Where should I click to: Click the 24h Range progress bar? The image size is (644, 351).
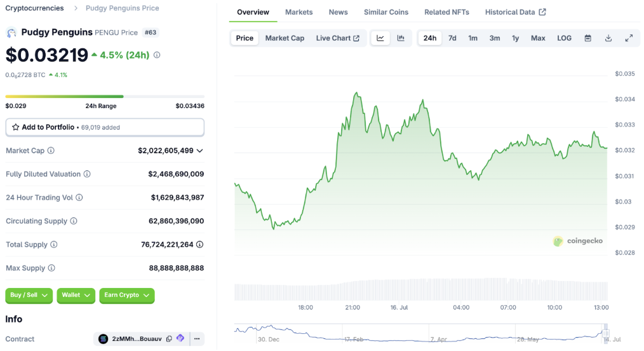(x=105, y=97)
